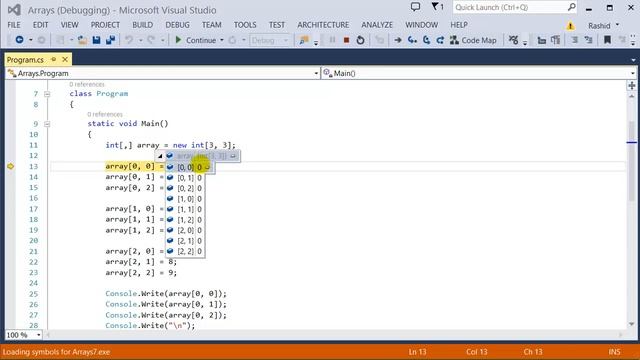The image size is (640, 360).
Task: Open the document tab list dropdown
Action: click(x=633, y=60)
